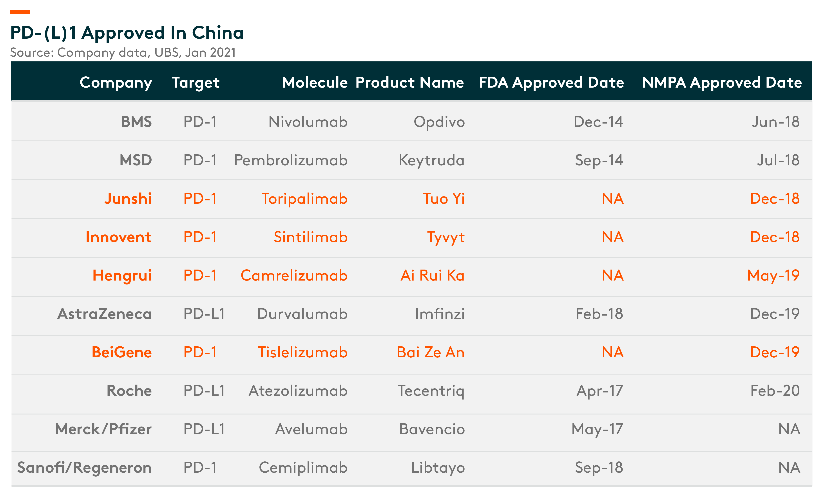This screenshot has width=824, height=504.
Task: Select AstraZeneca in the Company column
Action: point(104,313)
